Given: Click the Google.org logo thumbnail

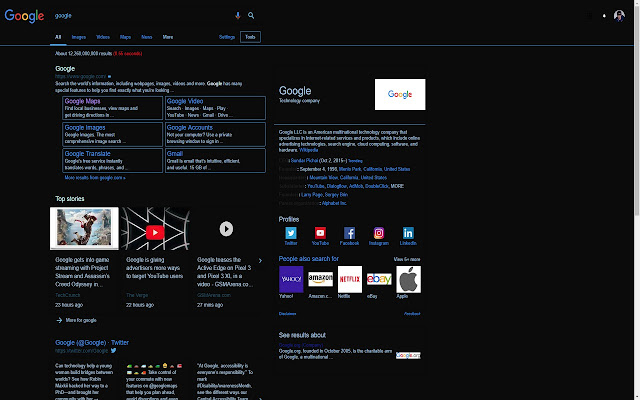Looking at the screenshot, I should coord(408,356).
